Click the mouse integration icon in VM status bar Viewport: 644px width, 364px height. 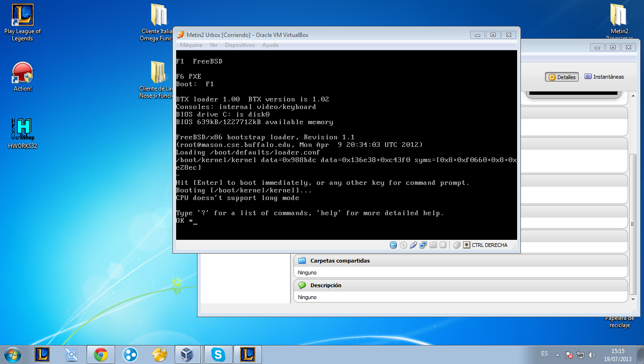[457, 245]
